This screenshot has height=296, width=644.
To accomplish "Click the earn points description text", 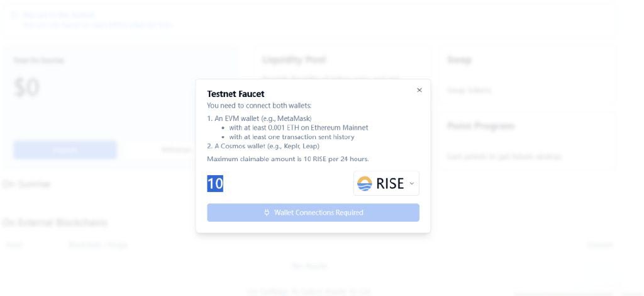I will [504, 156].
